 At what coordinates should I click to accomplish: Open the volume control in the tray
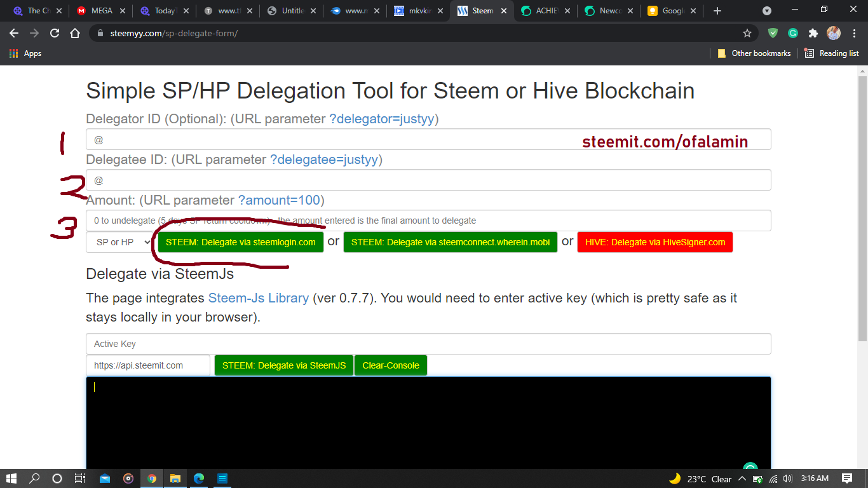point(787,479)
